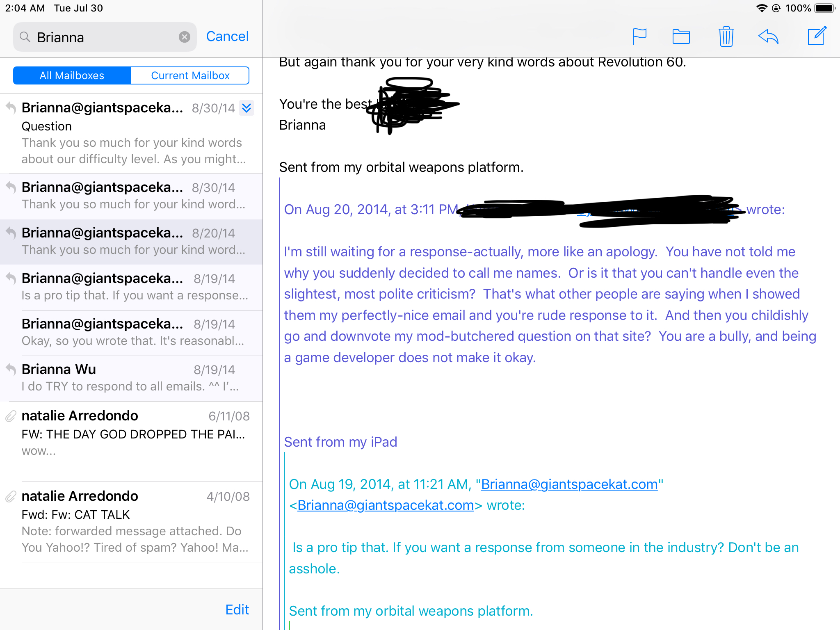Image resolution: width=840 pixels, height=630 pixels.
Task: Tap replied arrow on 'Is a pro tip' email
Action: (x=11, y=278)
